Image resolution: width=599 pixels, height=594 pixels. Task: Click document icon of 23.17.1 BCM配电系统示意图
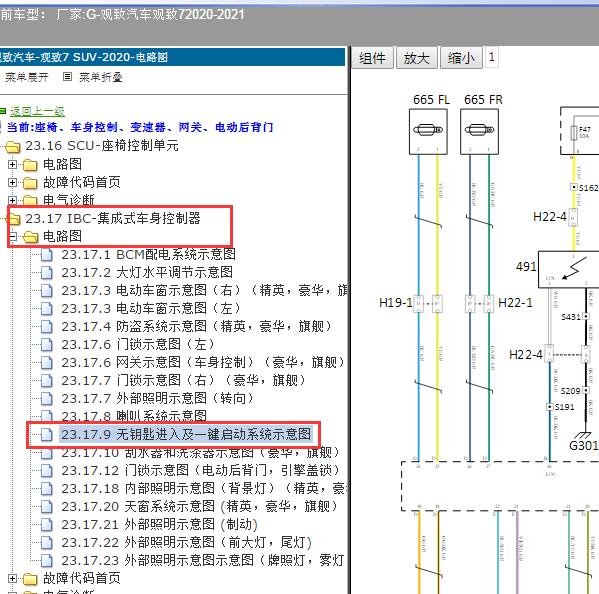tap(47, 254)
